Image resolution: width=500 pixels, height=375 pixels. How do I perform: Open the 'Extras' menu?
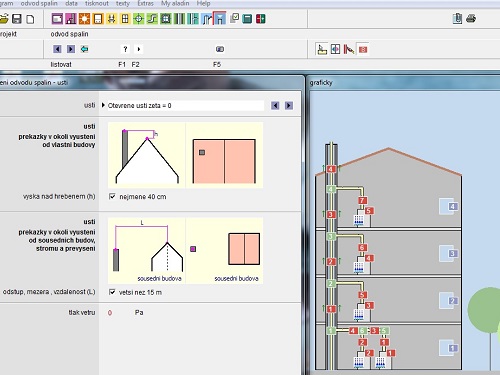click(145, 3)
